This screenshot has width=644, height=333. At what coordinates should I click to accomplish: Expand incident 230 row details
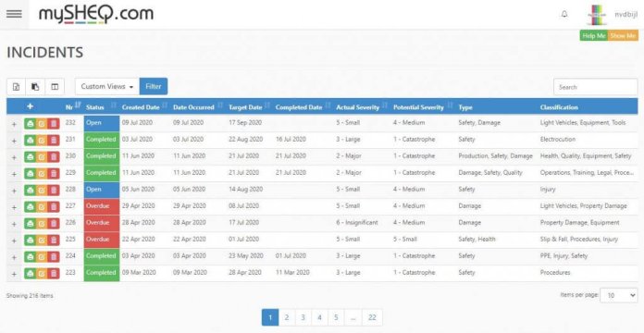click(x=14, y=157)
